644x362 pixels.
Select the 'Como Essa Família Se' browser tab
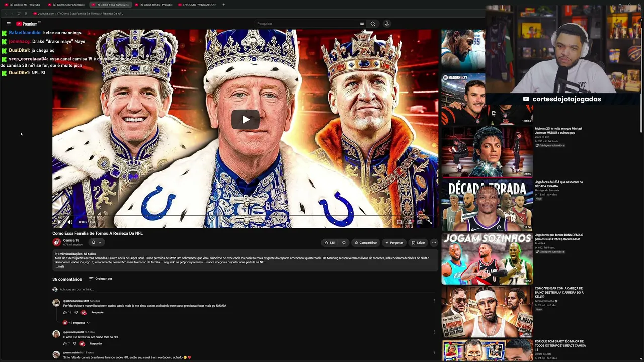click(110, 5)
